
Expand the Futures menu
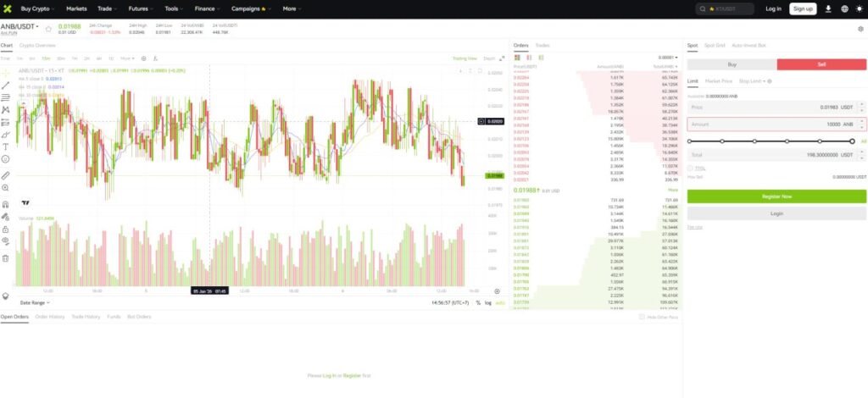click(141, 8)
